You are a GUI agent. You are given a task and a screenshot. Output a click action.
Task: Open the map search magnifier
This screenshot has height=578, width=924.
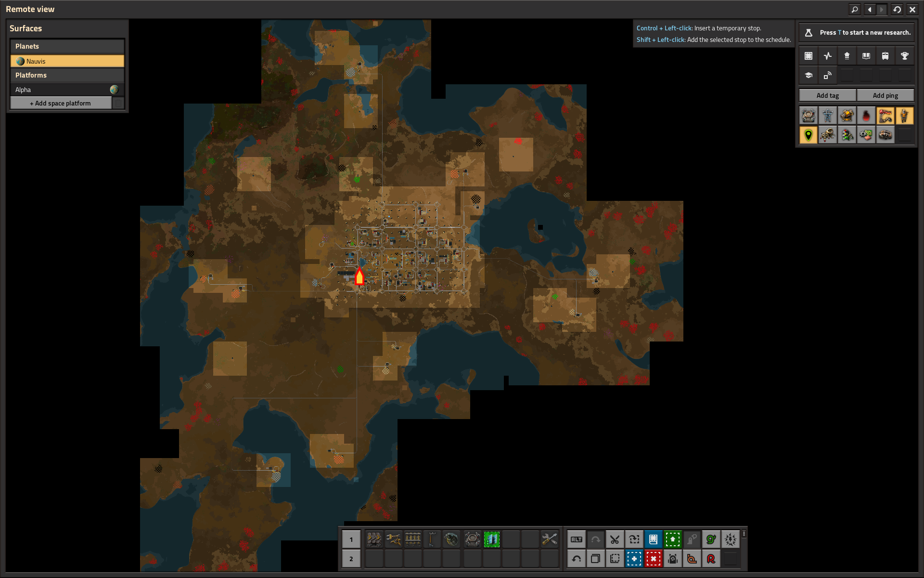click(x=855, y=9)
